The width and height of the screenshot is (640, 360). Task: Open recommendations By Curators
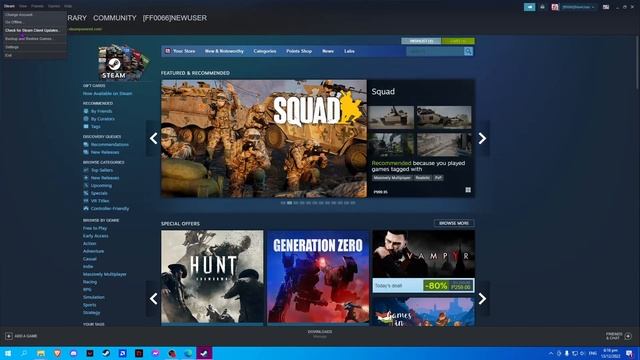point(102,119)
